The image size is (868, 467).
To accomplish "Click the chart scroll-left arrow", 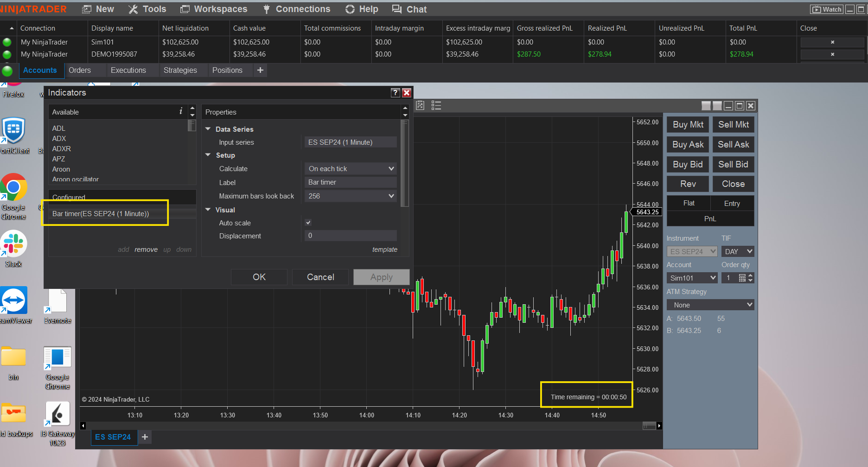I will click(83, 426).
